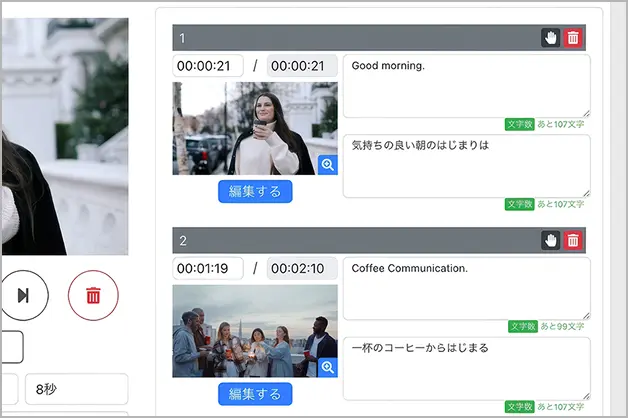
Task: Grab the resize handle of 'Good morning.' box
Action: pos(586,114)
